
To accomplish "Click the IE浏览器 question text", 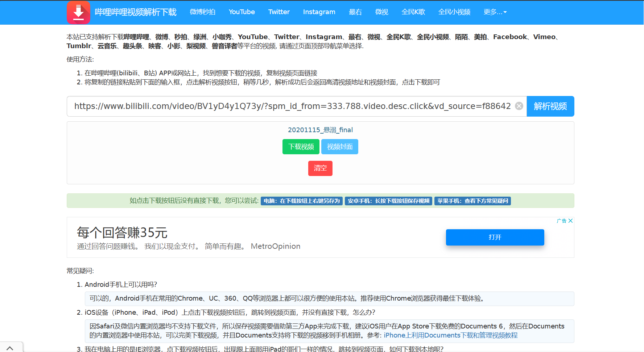I will click(x=264, y=349).
